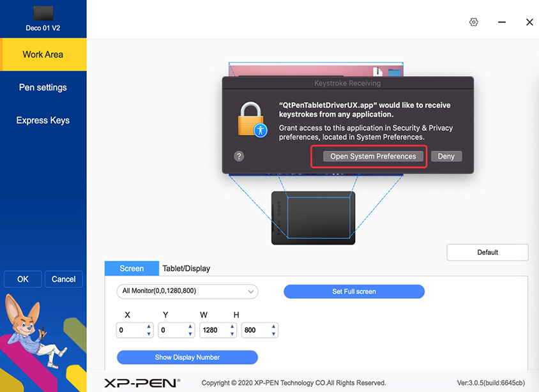This screenshot has width=539, height=392.
Task: Select the Screen tab
Action: [x=131, y=268]
